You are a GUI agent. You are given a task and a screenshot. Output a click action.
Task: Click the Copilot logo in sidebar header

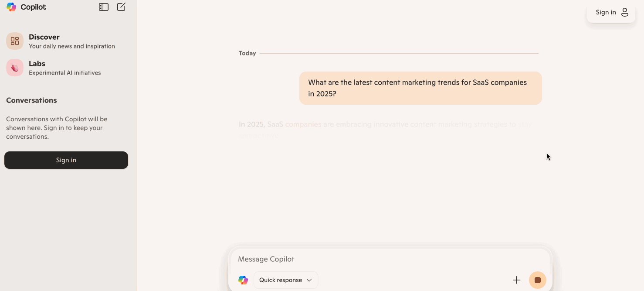pyautogui.click(x=11, y=7)
